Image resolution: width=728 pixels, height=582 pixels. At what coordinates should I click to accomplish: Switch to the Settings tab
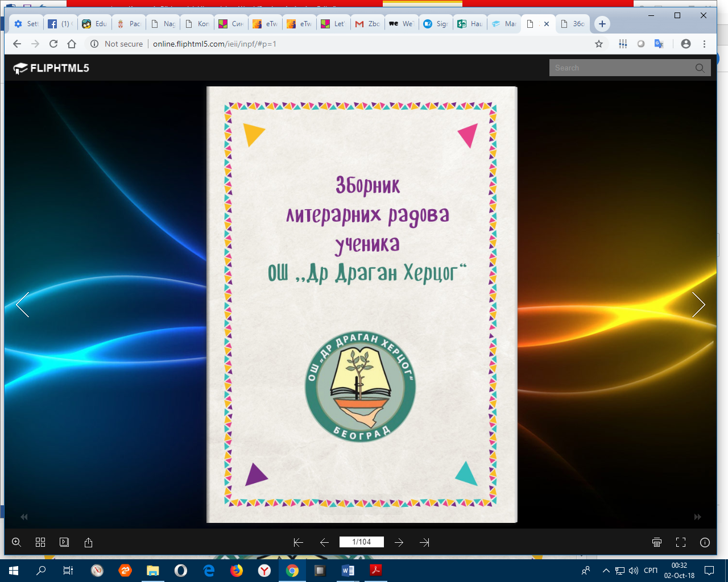[26, 23]
